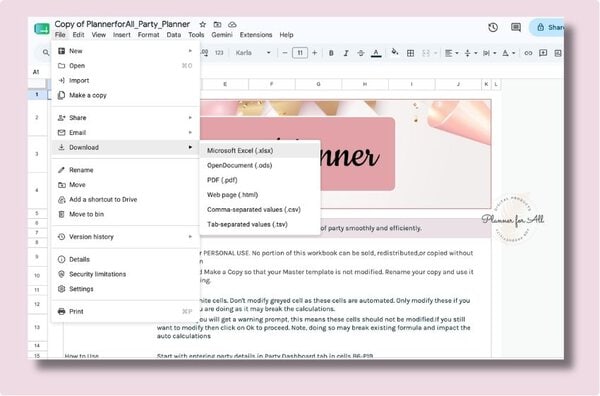The height and width of the screenshot is (396, 600).
Task: Open the Data menu
Action: [x=174, y=35]
